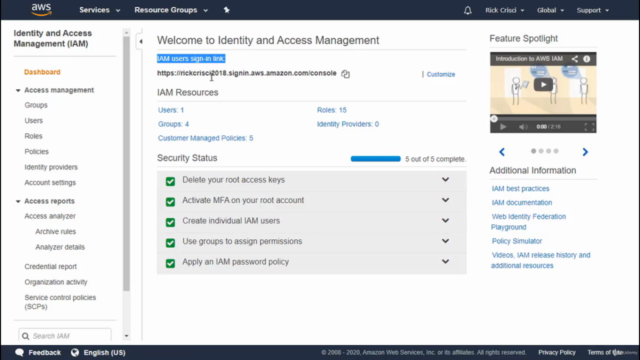Expand Delete your root access keys details

(445, 180)
